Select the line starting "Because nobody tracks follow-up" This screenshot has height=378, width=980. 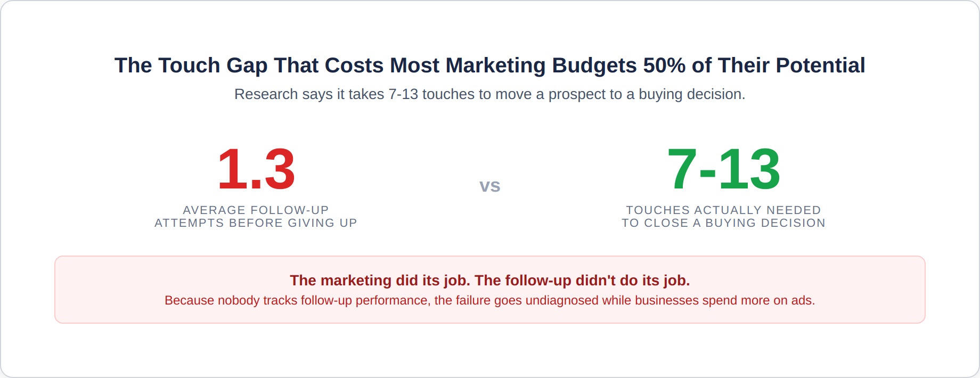489,300
